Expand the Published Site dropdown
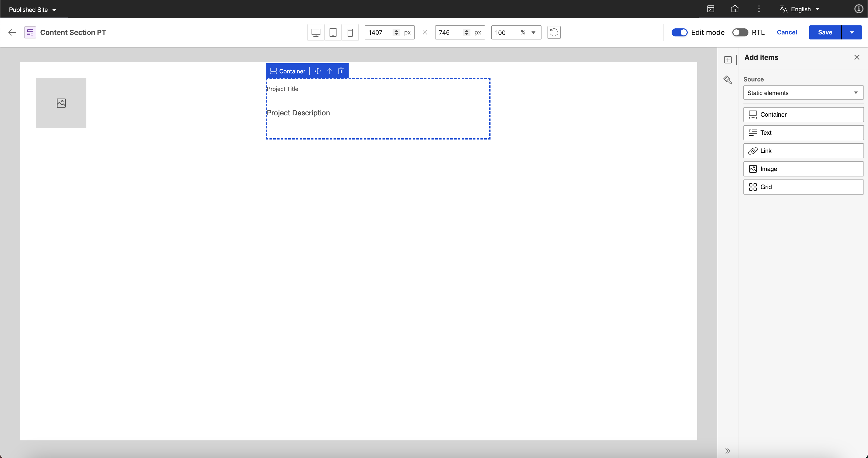 click(x=32, y=10)
